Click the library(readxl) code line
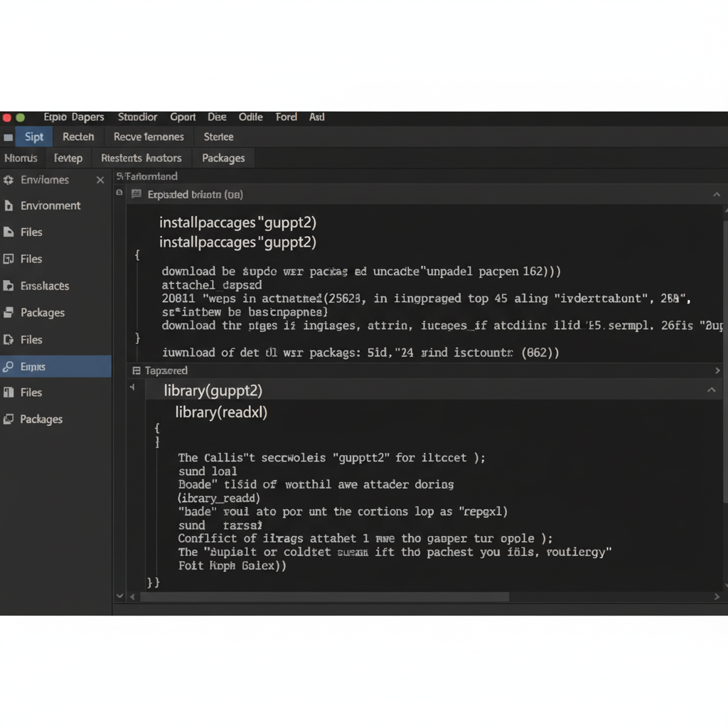728x728 pixels. (221, 412)
